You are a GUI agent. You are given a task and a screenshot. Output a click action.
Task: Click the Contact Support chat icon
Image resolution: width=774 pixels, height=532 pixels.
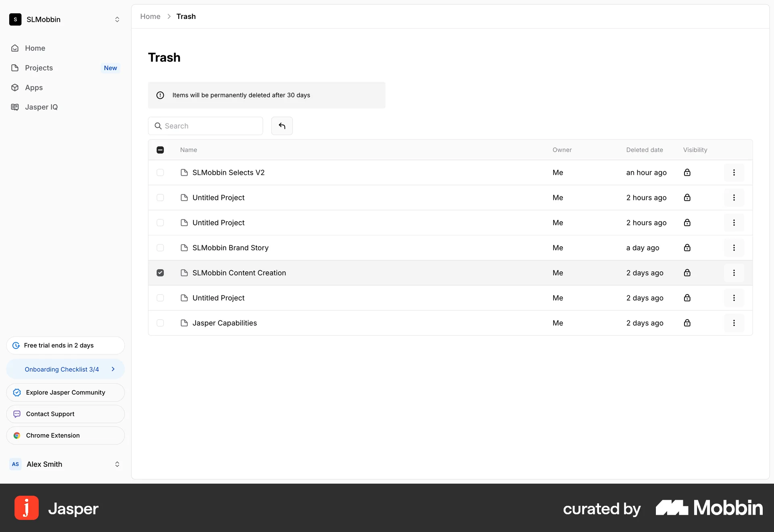tap(17, 414)
